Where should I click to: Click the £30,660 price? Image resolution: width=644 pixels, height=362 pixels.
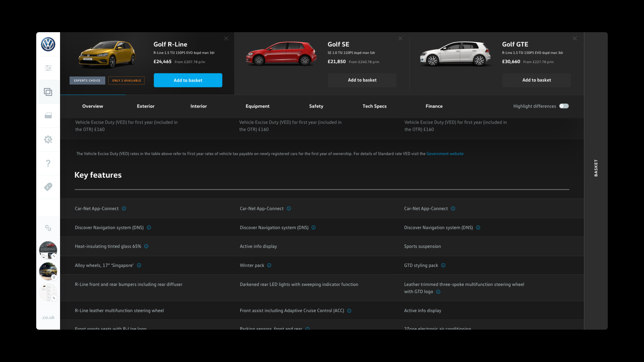(511, 62)
